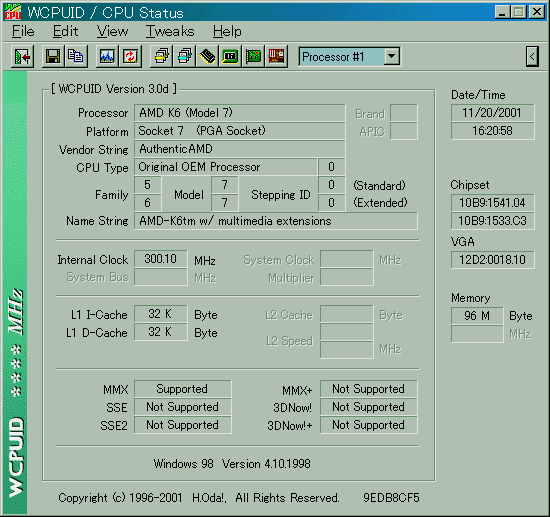Open the clock history graph icon

[x=107, y=56]
